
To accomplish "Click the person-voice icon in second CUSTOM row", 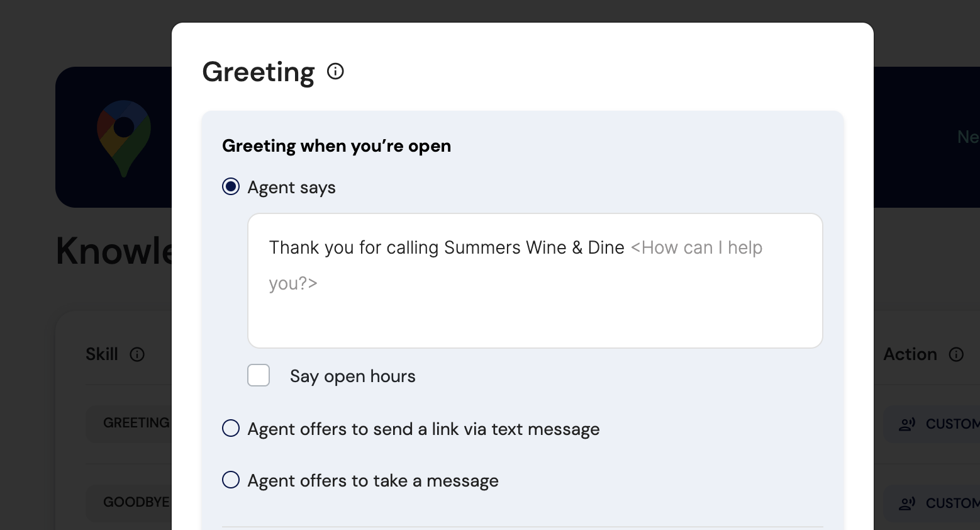I will point(907,504).
